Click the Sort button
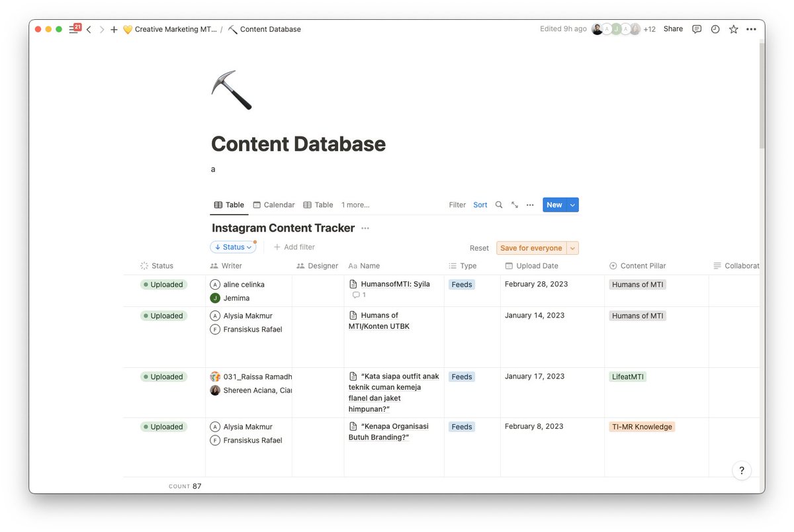Viewport: 794px width, 532px height. (x=480, y=205)
